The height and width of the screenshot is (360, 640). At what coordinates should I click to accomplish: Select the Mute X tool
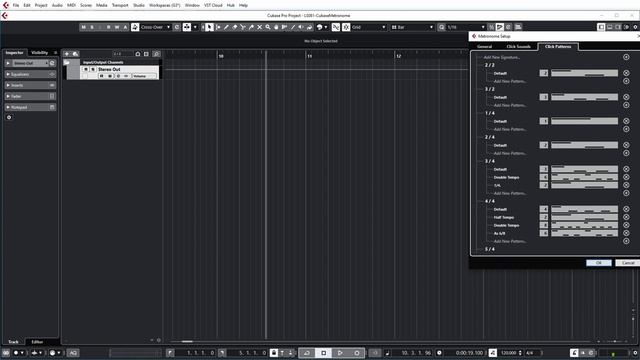259,27
